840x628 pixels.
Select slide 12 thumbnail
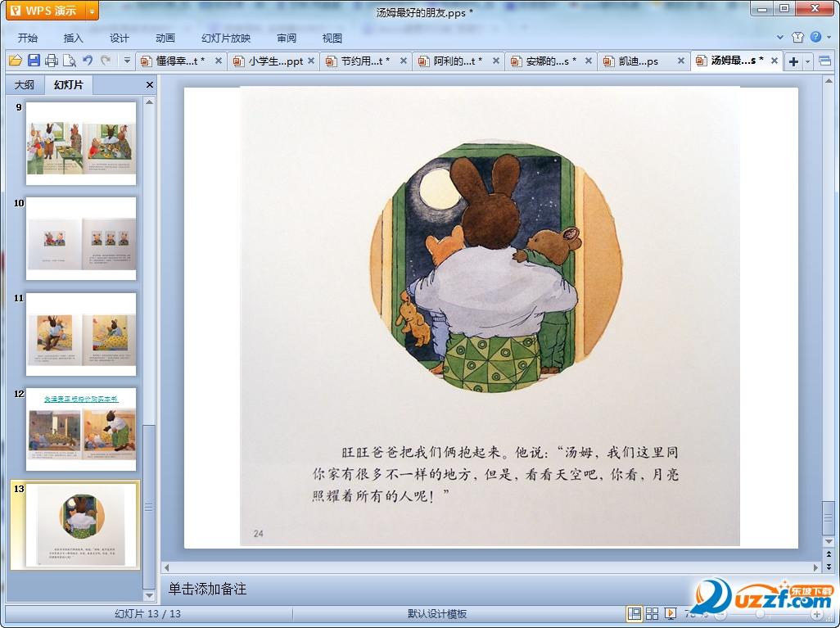[81, 430]
